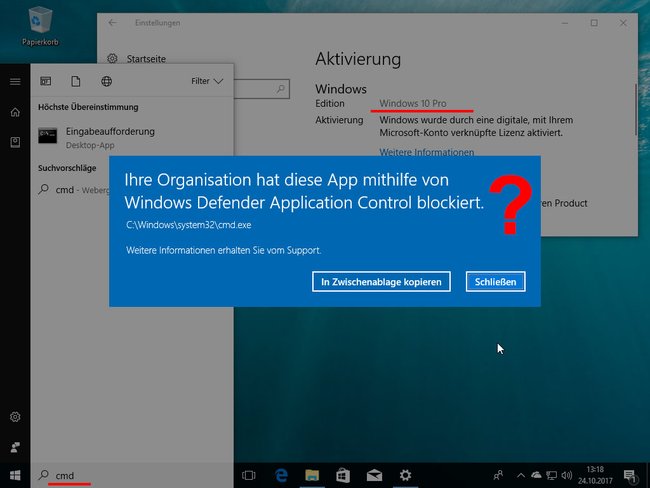
Task: Click the volume speaker tray icon
Action: tap(567, 476)
